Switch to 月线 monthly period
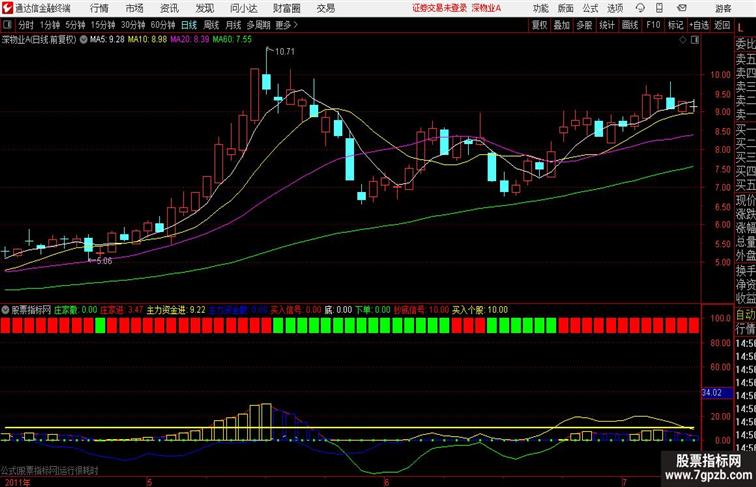 pyautogui.click(x=233, y=25)
